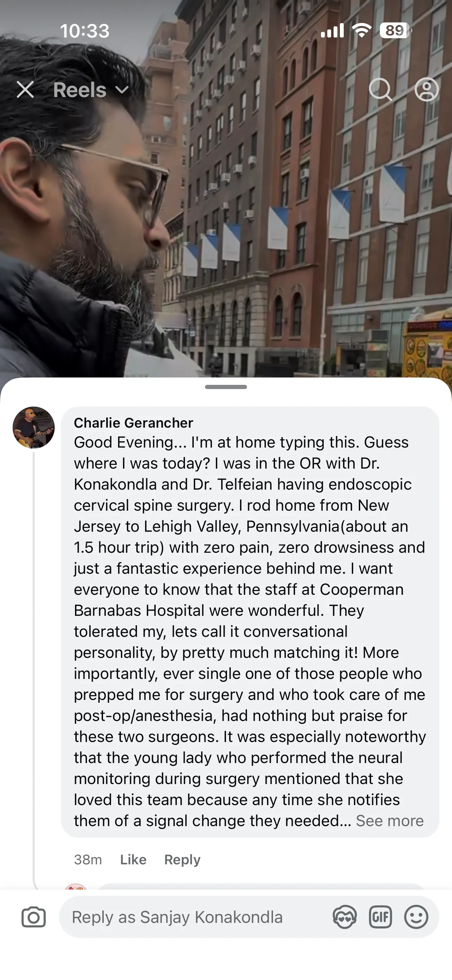Open the emoji picker

[x=417, y=917]
